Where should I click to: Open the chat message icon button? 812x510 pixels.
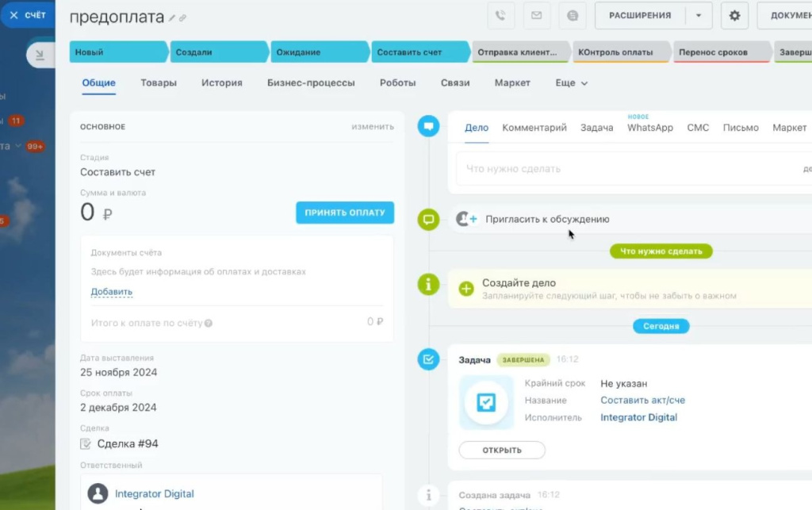[572, 15]
